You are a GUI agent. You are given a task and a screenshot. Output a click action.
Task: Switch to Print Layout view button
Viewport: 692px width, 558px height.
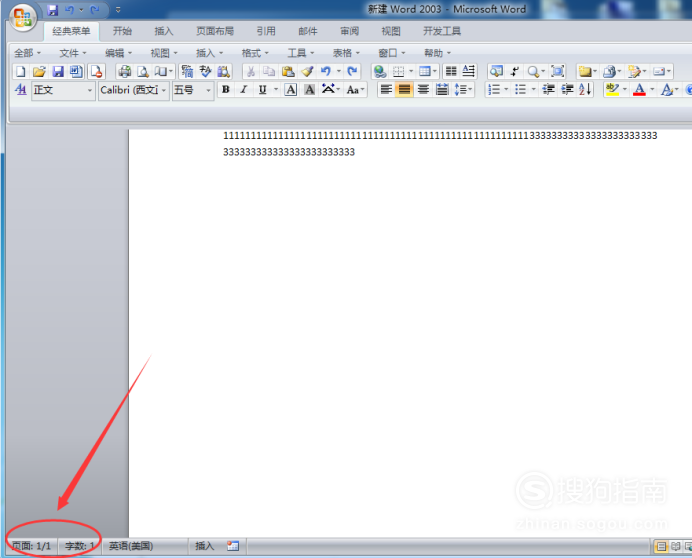(x=661, y=547)
